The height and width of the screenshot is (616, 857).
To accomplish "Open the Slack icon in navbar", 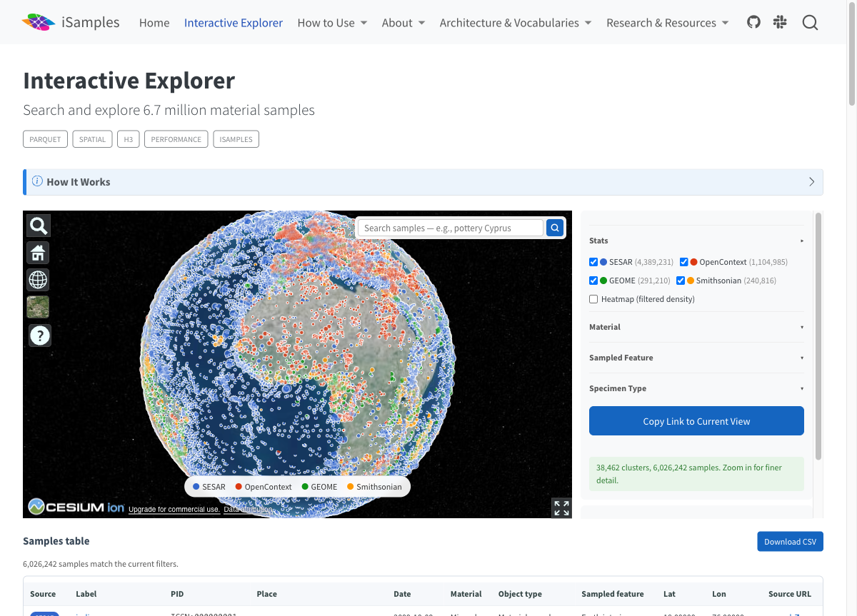I will point(780,22).
